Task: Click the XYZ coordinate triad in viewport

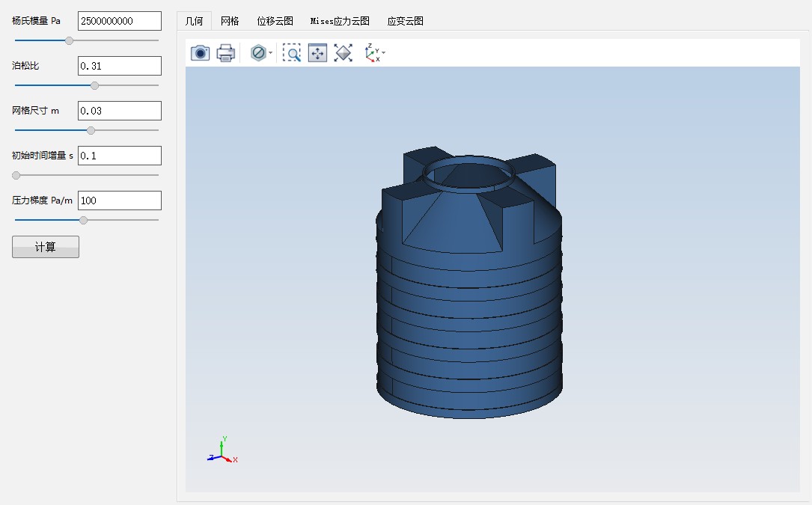Action: tap(223, 450)
